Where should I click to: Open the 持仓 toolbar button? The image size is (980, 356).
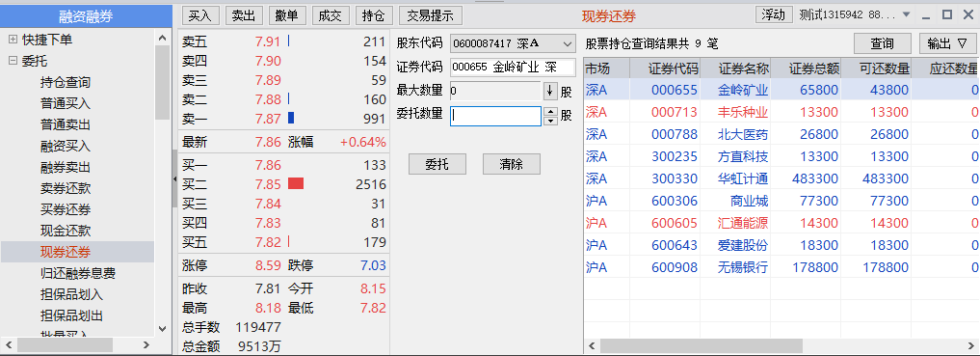click(x=374, y=15)
